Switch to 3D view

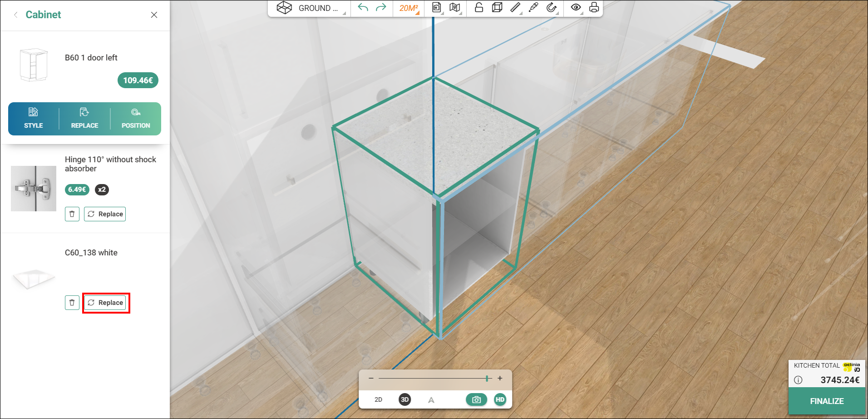tap(404, 399)
